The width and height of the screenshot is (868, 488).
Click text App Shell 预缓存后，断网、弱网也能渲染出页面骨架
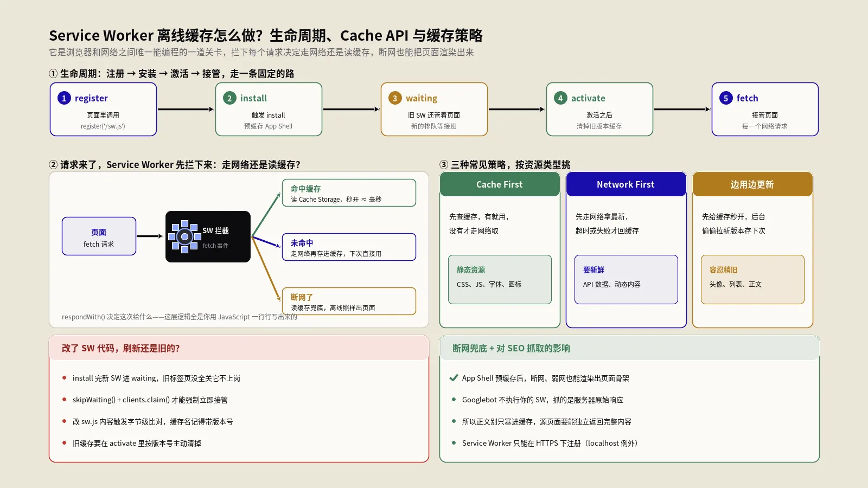[x=546, y=378]
